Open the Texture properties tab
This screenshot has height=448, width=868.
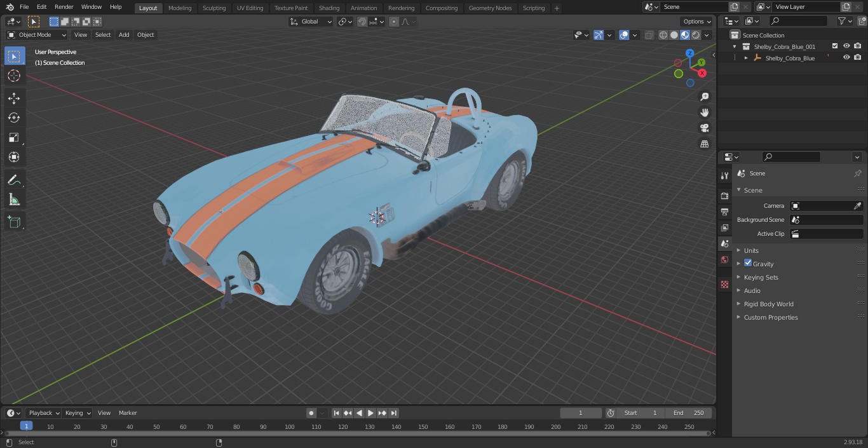724,284
